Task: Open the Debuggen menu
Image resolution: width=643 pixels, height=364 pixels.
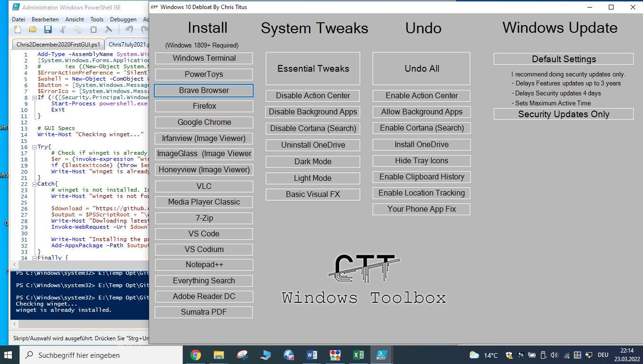Action: (123, 19)
